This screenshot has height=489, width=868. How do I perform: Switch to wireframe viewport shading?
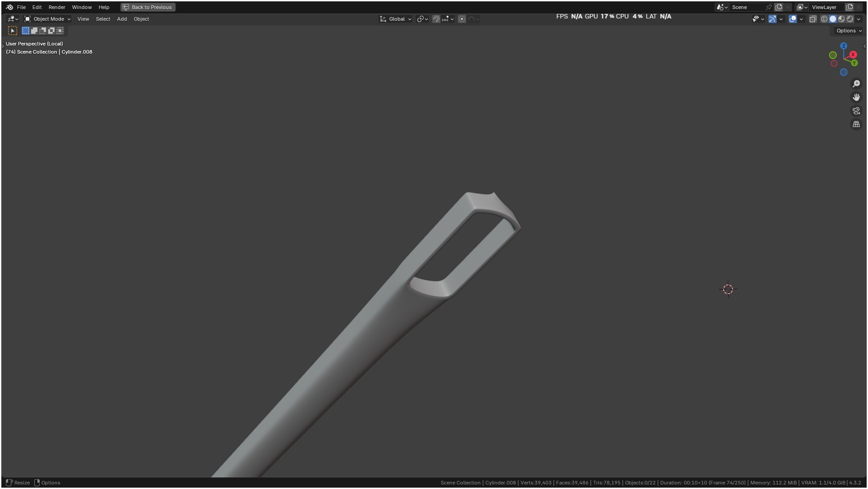click(x=824, y=19)
